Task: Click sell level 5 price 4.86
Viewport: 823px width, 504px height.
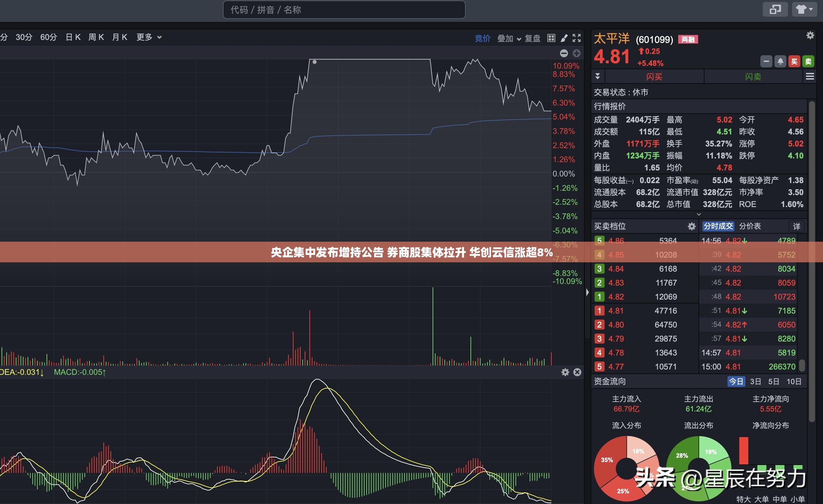Action: 616,241
